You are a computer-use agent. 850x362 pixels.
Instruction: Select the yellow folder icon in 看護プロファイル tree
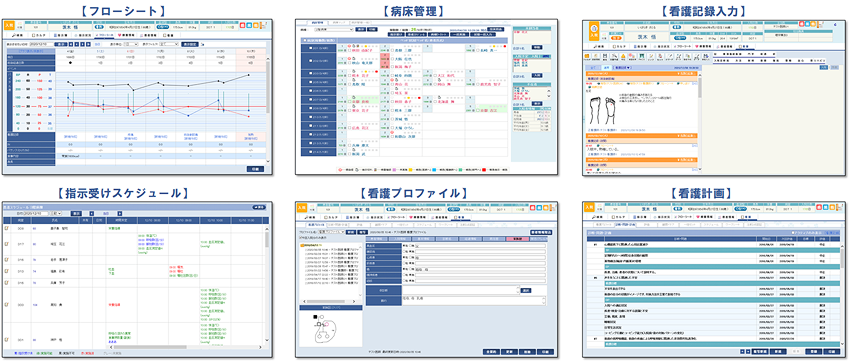tap(301, 245)
